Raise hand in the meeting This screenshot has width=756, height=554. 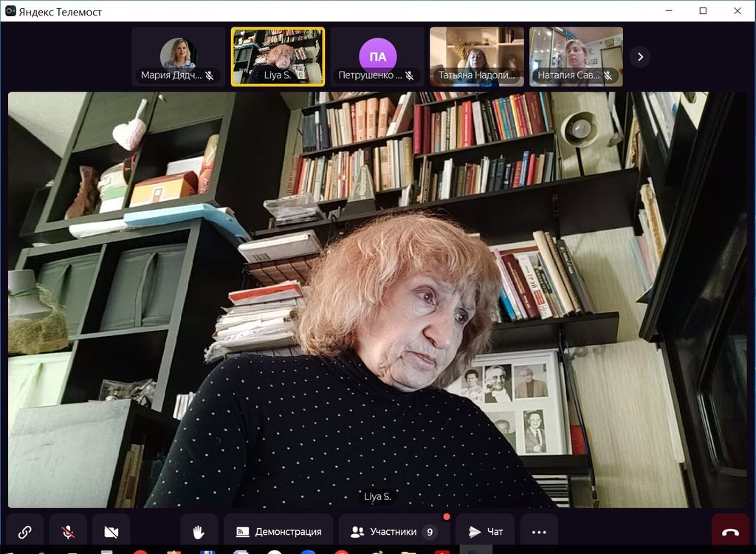point(199,532)
